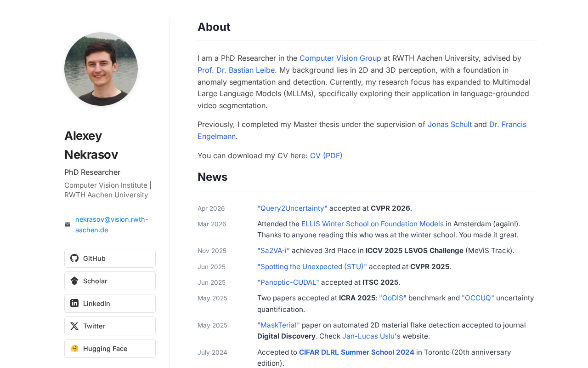Follow the "Sa2VA-i" link
Screen dimensions: 588x368
pyautogui.click(x=273, y=250)
